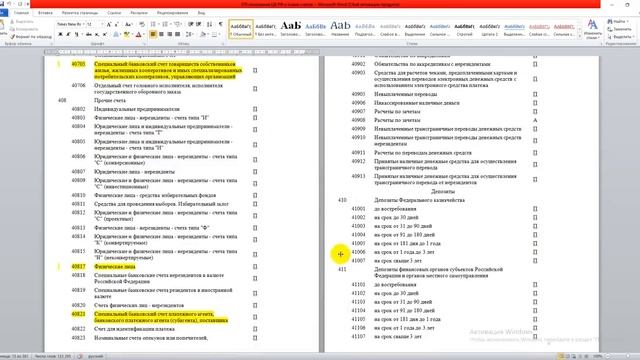Decrease the paragraph indent
The width and height of the screenshot is (640, 360).
coord(190,24)
